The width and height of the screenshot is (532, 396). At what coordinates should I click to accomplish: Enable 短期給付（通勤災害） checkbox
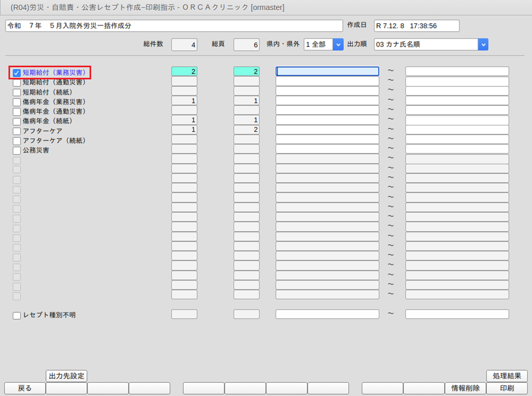click(x=17, y=83)
